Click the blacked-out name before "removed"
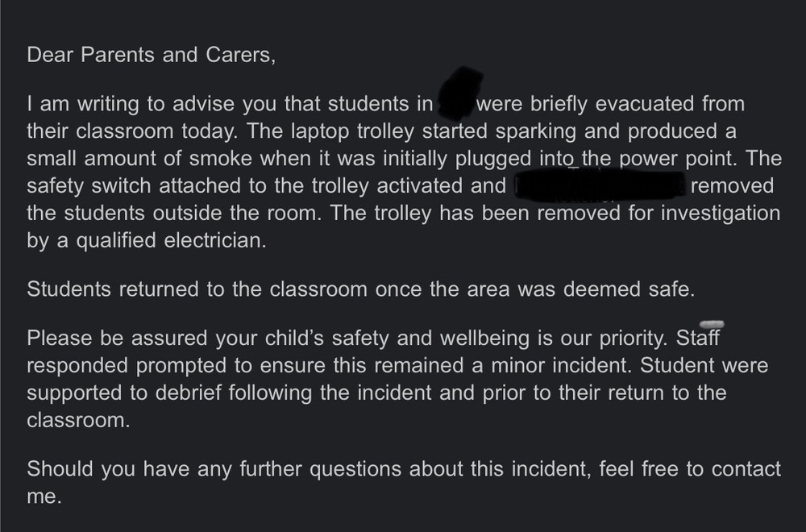The width and height of the screenshot is (806, 532). tap(600, 186)
